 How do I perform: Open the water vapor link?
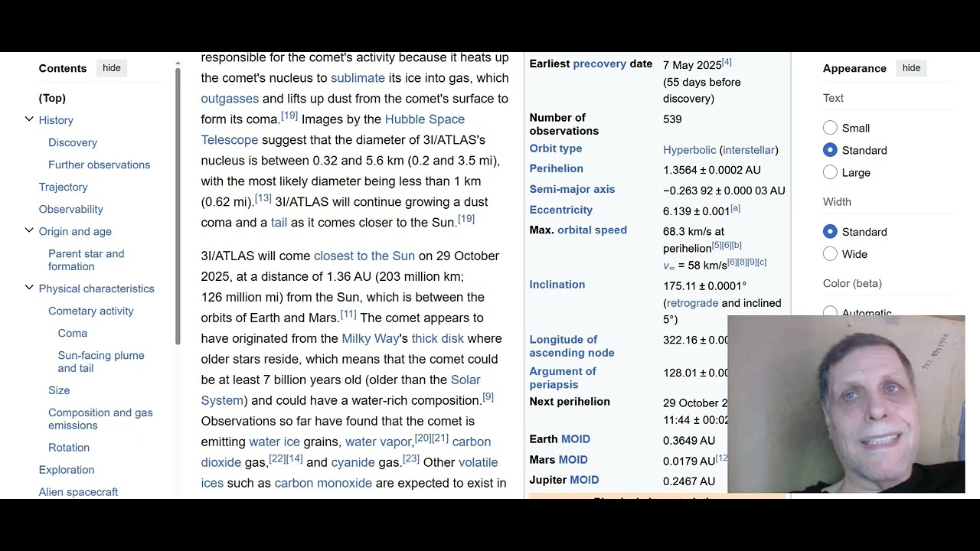[378, 442]
